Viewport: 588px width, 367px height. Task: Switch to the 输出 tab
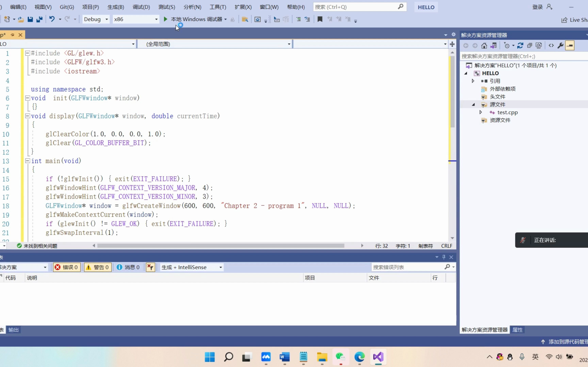click(x=13, y=330)
